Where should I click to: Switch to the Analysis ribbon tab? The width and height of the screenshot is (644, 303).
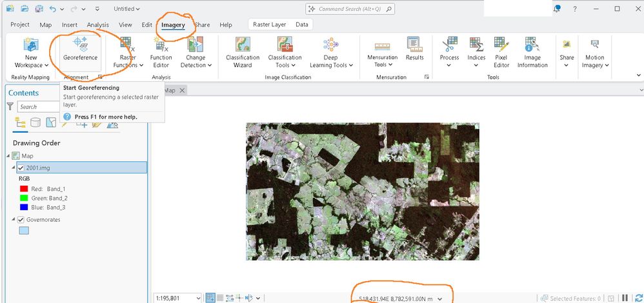click(x=97, y=24)
